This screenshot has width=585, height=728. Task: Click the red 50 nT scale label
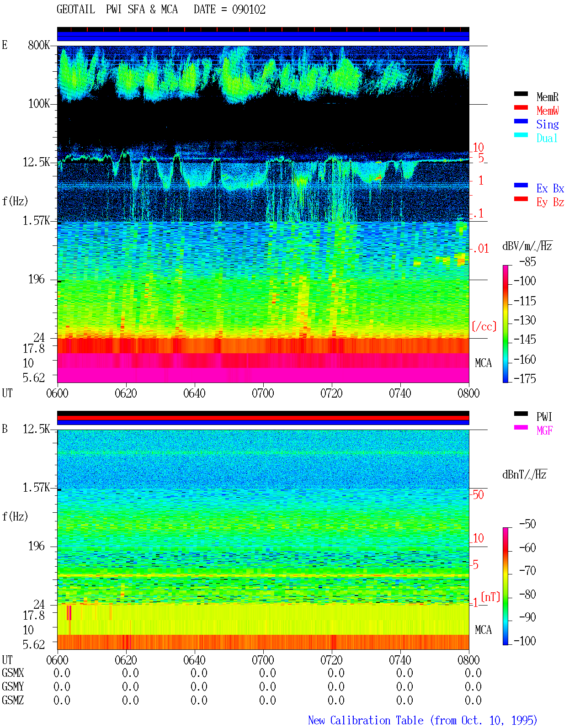[478, 494]
